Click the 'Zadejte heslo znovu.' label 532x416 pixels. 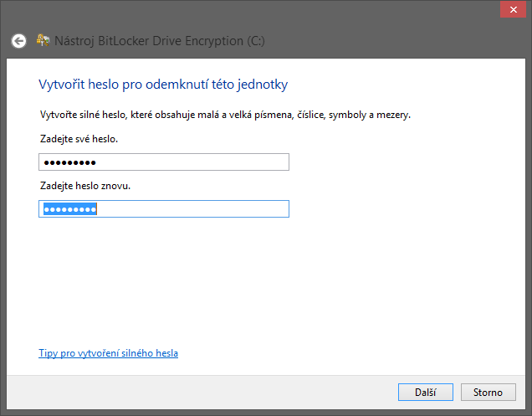coord(85,186)
